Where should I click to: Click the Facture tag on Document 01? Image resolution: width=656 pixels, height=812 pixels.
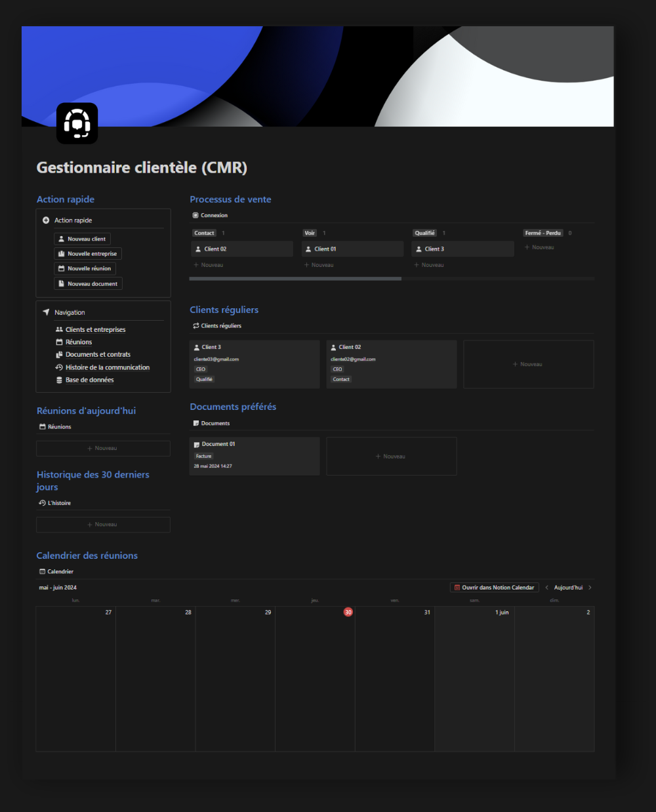click(x=204, y=456)
